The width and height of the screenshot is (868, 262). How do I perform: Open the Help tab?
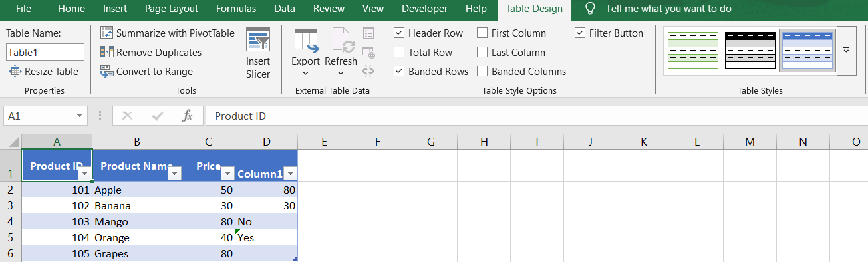click(x=476, y=9)
